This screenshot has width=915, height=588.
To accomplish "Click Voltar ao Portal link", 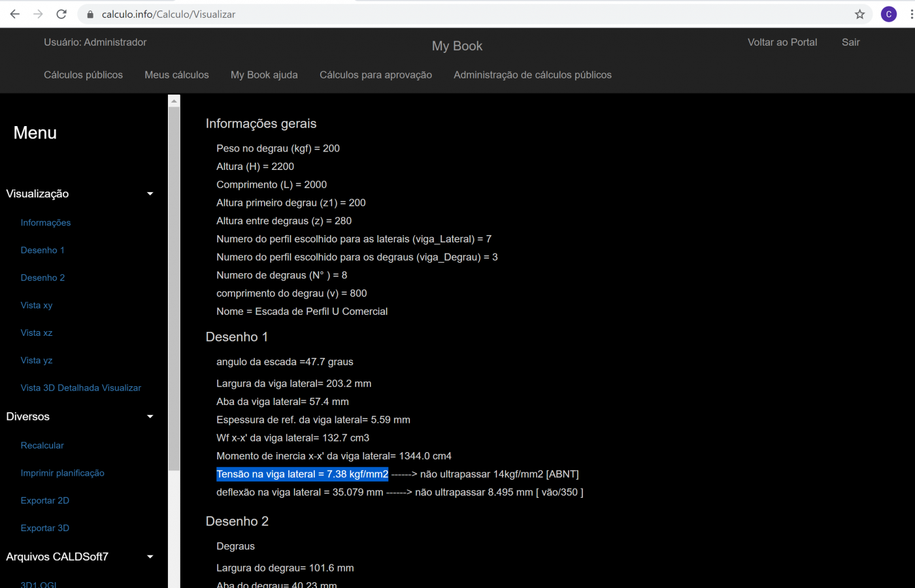I will (782, 42).
